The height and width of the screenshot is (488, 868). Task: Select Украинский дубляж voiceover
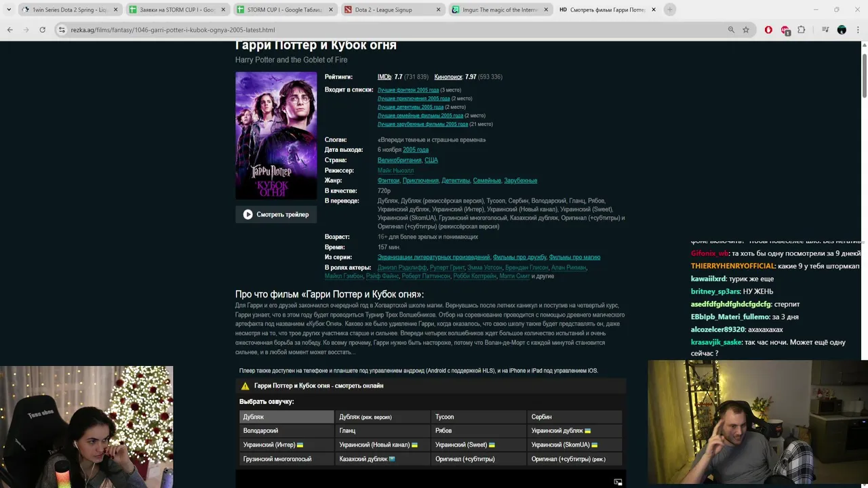(x=575, y=431)
